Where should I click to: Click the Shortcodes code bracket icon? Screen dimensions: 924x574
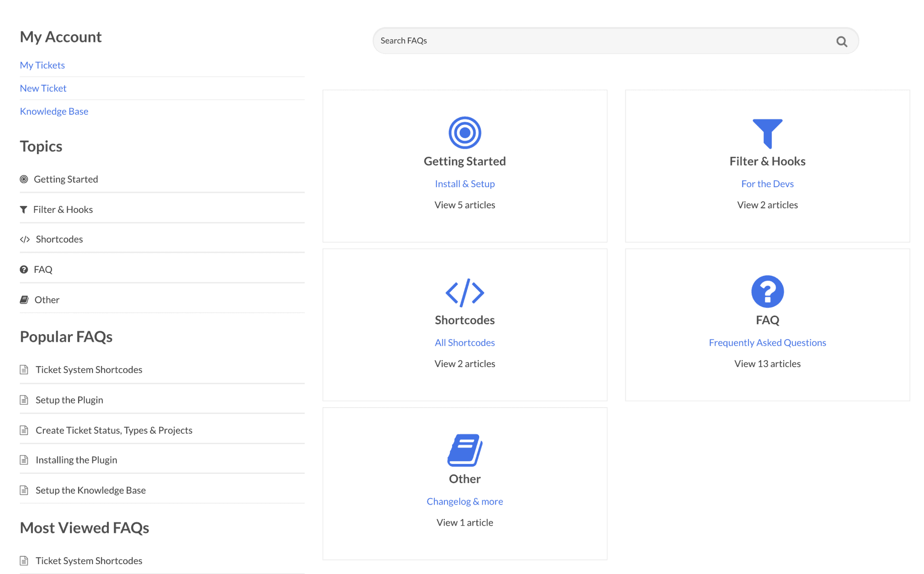[x=464, y=292]
